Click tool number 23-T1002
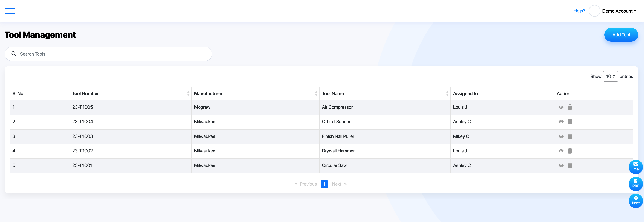The width and height of the screenshot is (644, 222). tap(82, 151)
